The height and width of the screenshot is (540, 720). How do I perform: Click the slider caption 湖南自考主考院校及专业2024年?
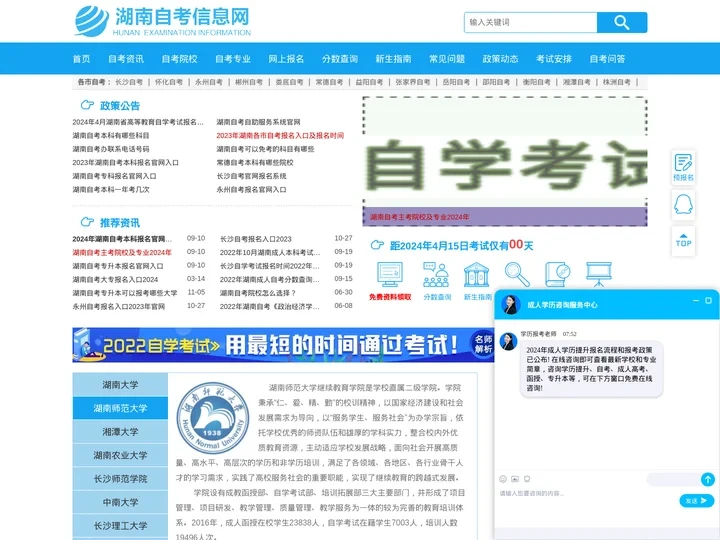tap(420, 217)
